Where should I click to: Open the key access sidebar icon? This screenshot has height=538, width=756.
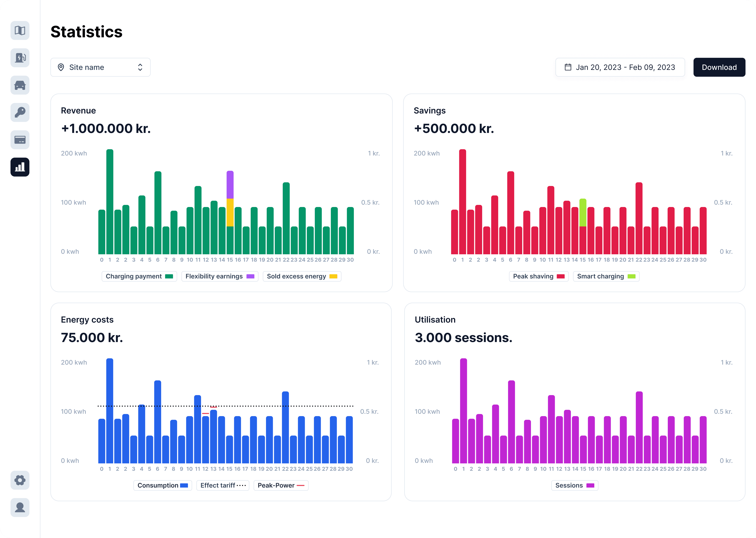click(20, 113)
